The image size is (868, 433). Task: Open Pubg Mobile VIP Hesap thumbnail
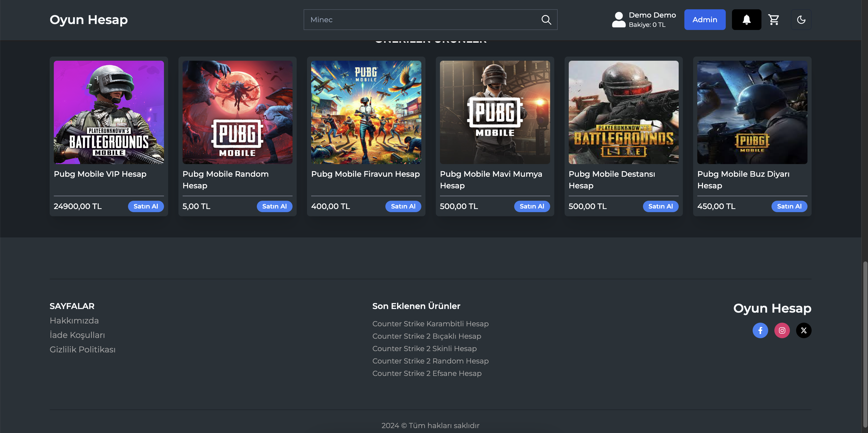[109, 112]
